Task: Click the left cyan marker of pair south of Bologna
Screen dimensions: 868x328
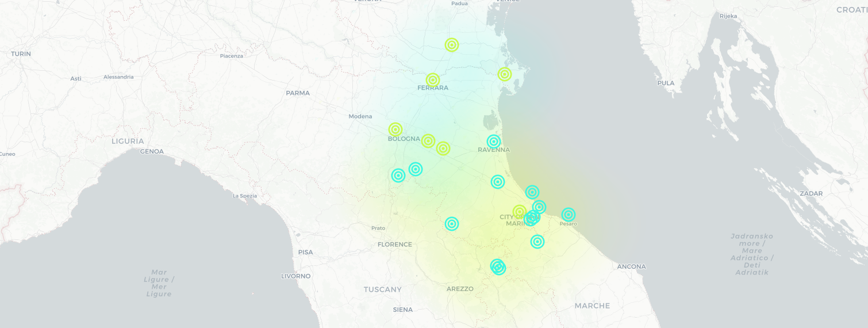Action: tap(398, 176)
